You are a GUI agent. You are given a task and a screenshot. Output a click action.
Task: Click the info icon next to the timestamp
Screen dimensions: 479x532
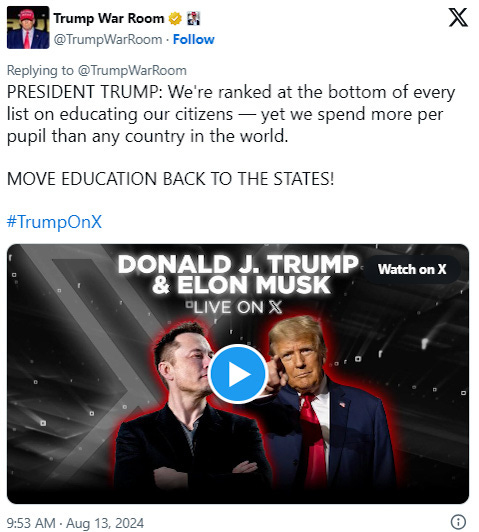click(x=458, y=522)
